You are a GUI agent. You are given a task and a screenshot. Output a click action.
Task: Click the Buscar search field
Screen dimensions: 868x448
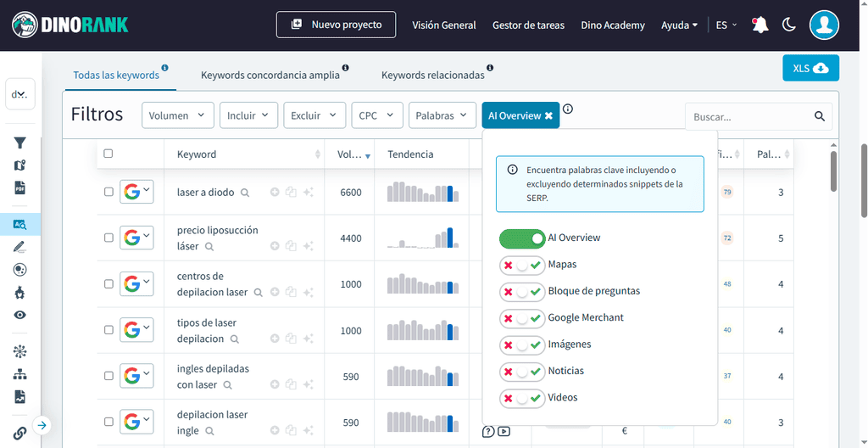pyautogui.click(x=749, y=116)
